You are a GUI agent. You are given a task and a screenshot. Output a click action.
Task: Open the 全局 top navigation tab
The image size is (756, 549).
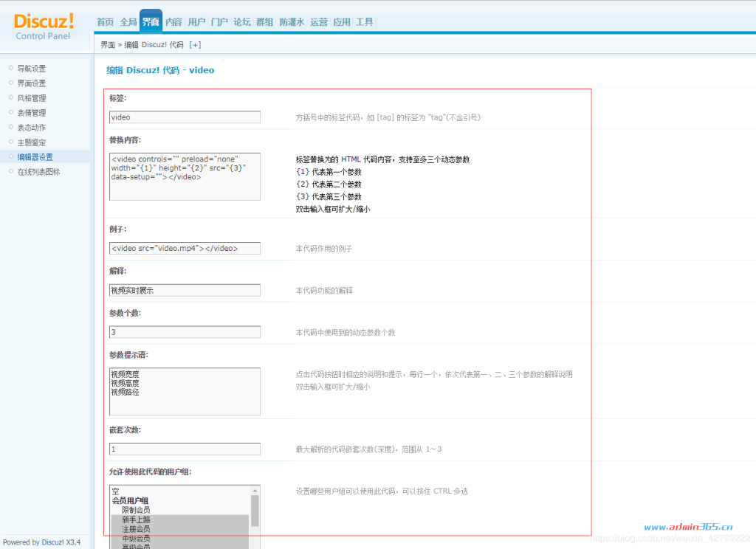point(128,21)
